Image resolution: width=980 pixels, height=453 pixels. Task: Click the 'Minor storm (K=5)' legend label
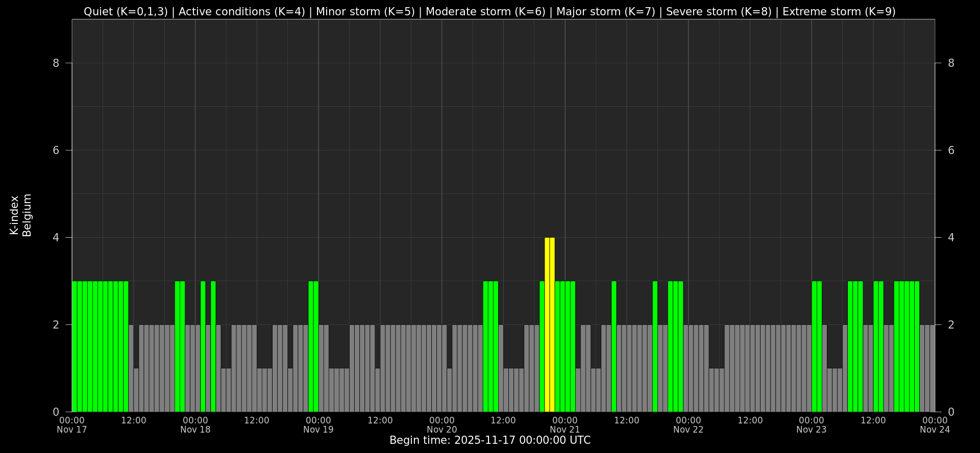coord(365,12)
